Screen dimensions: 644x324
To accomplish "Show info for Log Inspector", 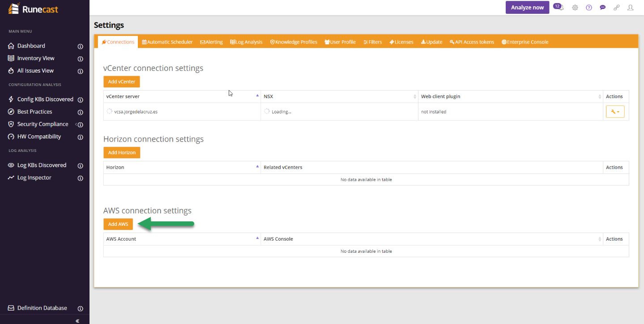I will (81, 178).
